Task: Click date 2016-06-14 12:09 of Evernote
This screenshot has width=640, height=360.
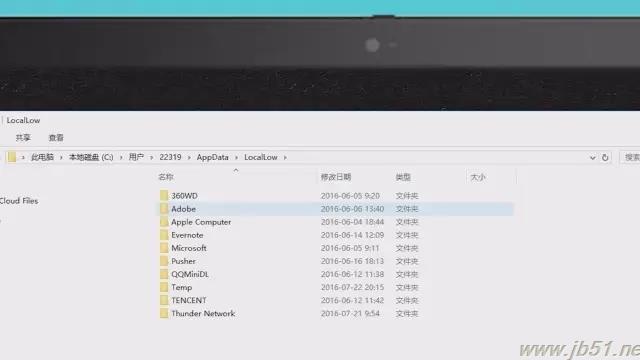Action: click(x=352, y=235)
